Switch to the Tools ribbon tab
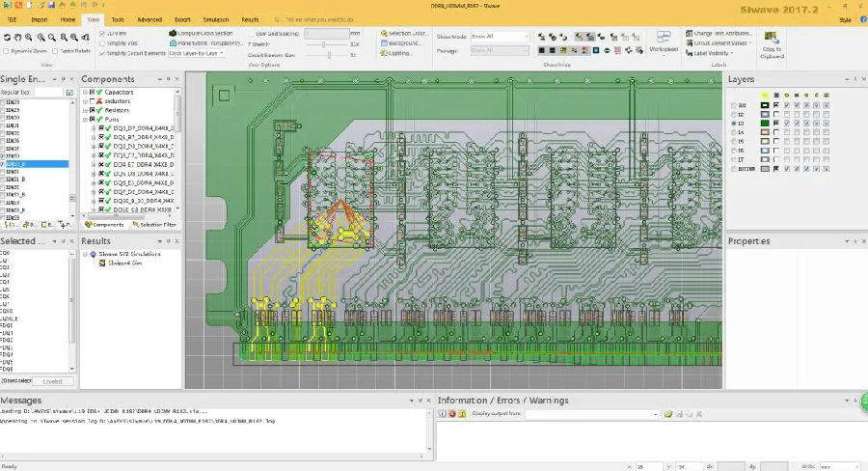868x471 pixels. (118, 19)
